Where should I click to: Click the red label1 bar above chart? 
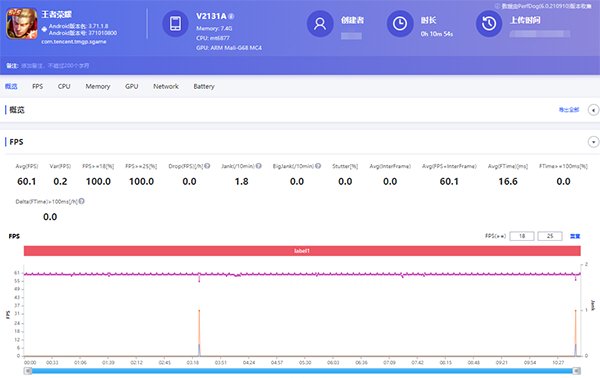pos(302,251)
